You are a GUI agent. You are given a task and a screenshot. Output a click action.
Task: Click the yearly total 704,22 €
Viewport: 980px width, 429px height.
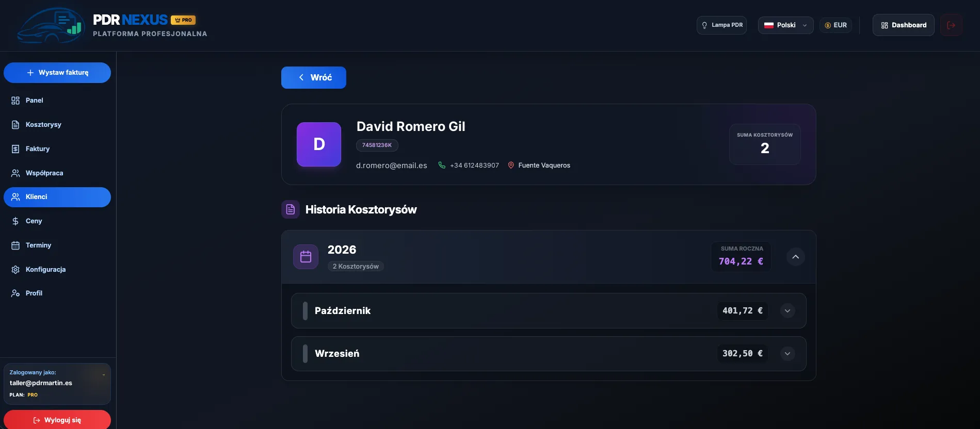[741, 261]
